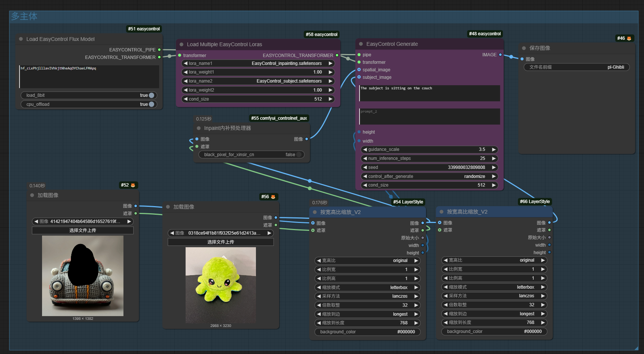
Task: Increase guidance_scale with right arrow
Action: 494,149
